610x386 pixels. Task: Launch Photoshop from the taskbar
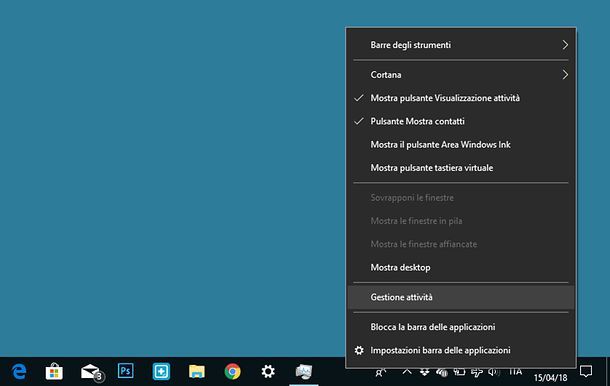125,371
